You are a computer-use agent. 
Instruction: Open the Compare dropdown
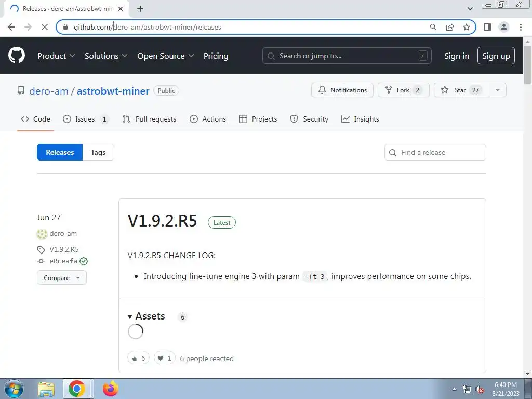tap(62, 277)
